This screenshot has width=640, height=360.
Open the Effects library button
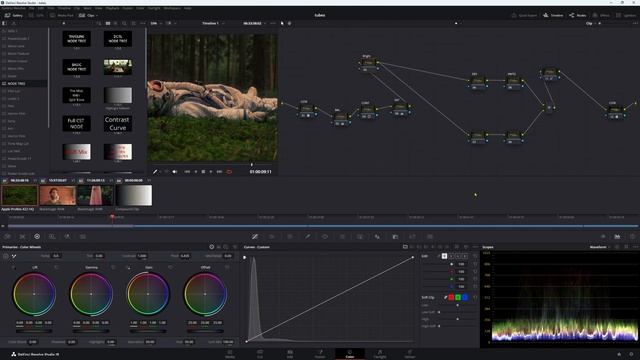pyautogui.click(x=601, y=15)
